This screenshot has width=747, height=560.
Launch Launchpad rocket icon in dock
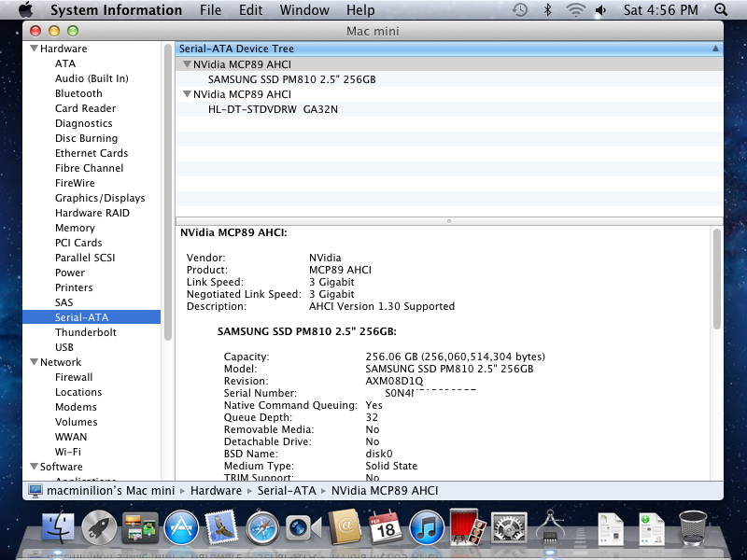point(99,527)
